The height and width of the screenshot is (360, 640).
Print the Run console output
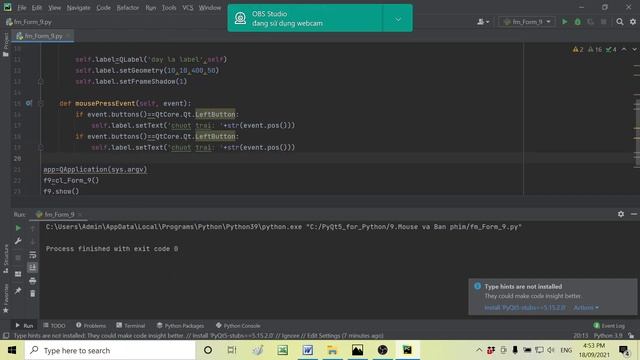click(33, 281)
